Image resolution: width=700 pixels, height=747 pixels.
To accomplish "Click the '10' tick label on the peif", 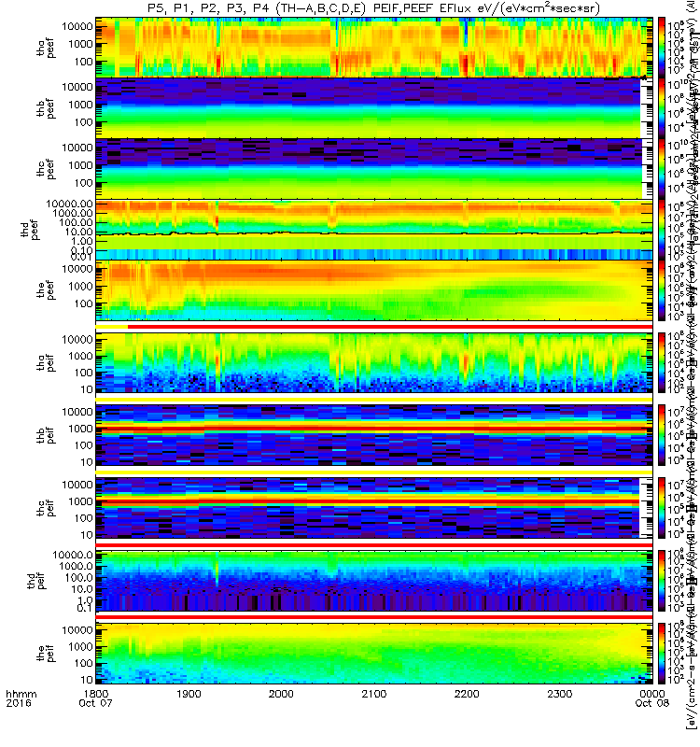I will tap(87, 680).
